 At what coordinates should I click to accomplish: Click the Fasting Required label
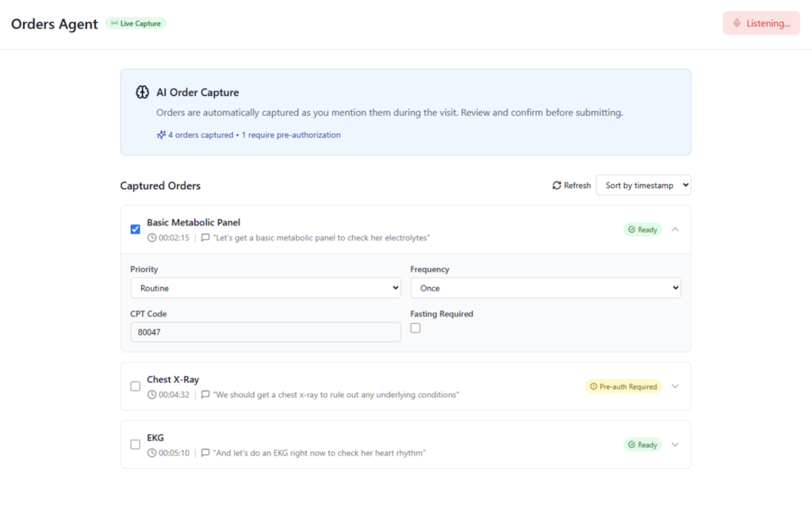coord(442,313)
